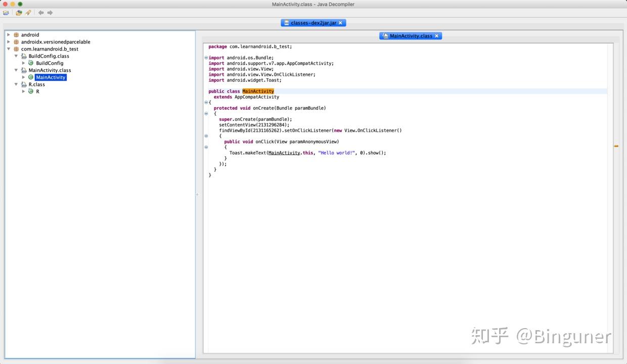Image resolution: width=627 pixels, height=364 pixels.
Task: Expand the androidx.versionedparcelable package
Action: point(9,42)
